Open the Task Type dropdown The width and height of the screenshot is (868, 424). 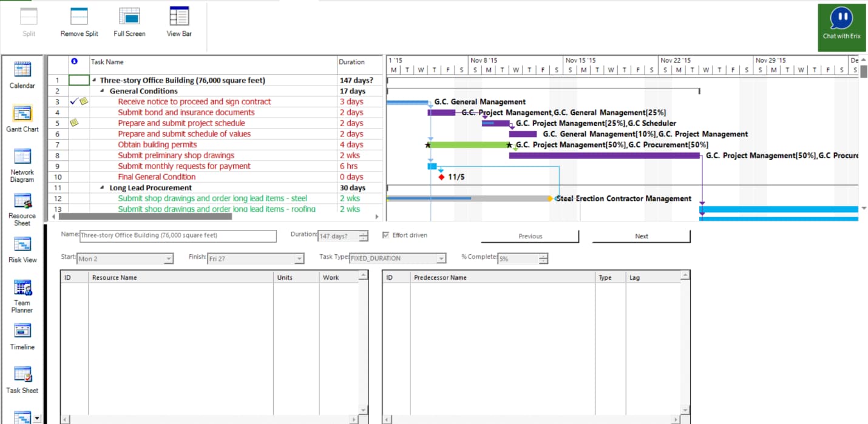(x=441, y=259)
